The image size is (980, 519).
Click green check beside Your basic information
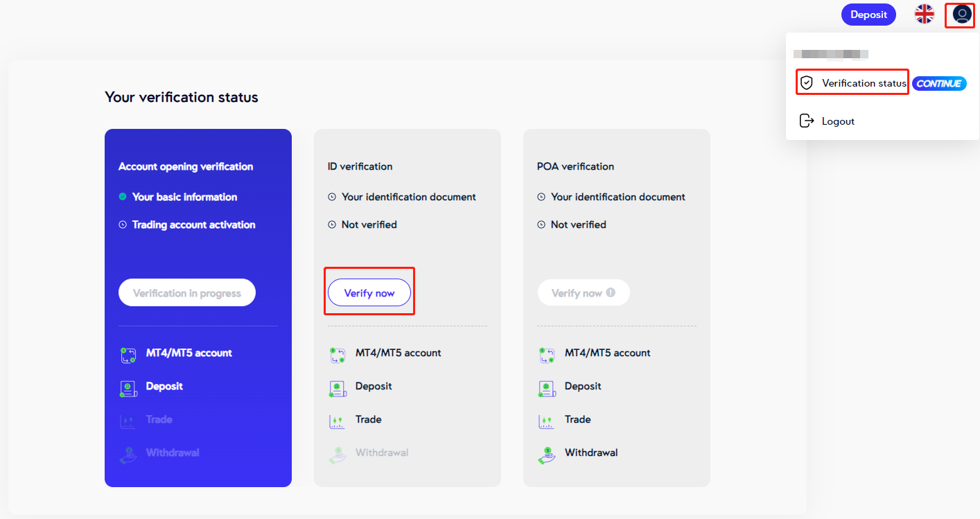(123, 197)
